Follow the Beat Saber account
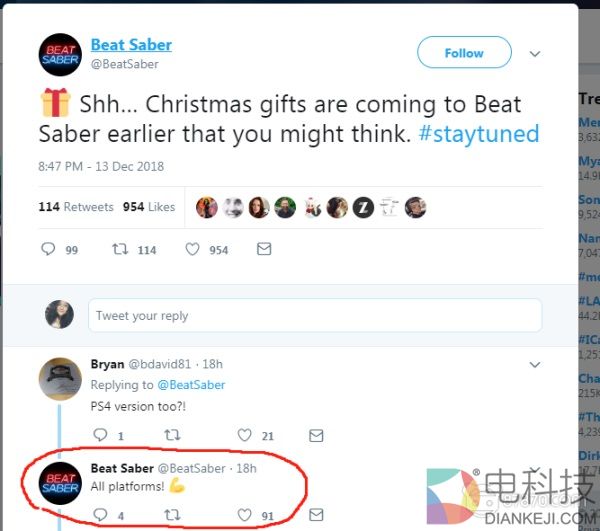600x531 pixels. (x=464, y=52)
